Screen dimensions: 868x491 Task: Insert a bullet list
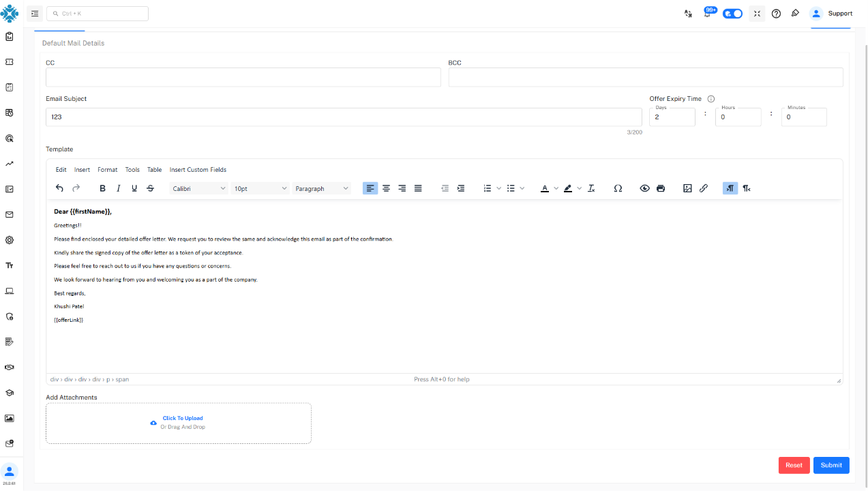[511, 188]
